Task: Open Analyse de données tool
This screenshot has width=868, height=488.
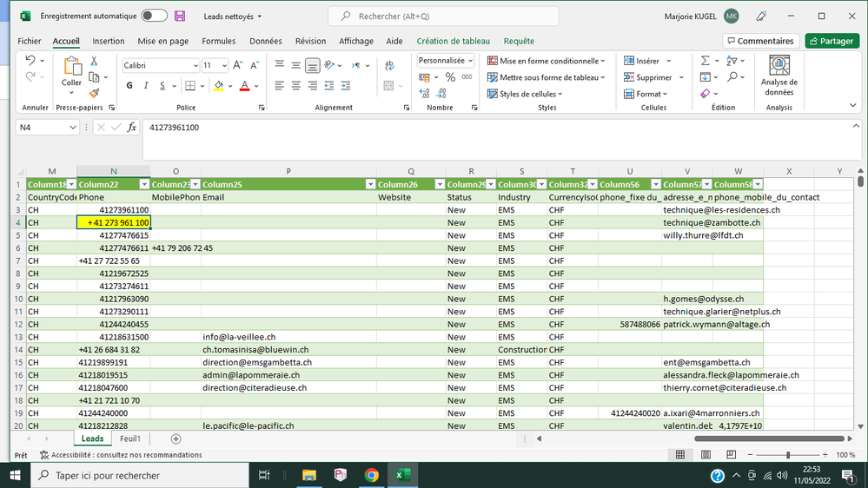Action: click(x=779, y=76)
